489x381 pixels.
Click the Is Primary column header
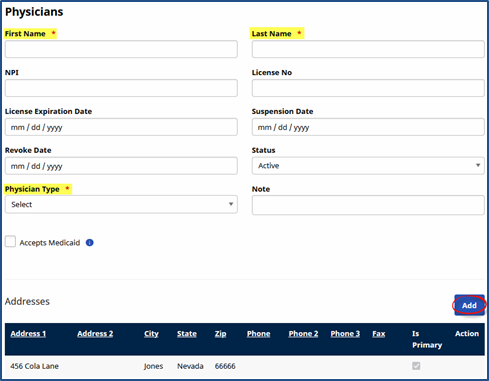pyautogui.click(x=427, y=339)
